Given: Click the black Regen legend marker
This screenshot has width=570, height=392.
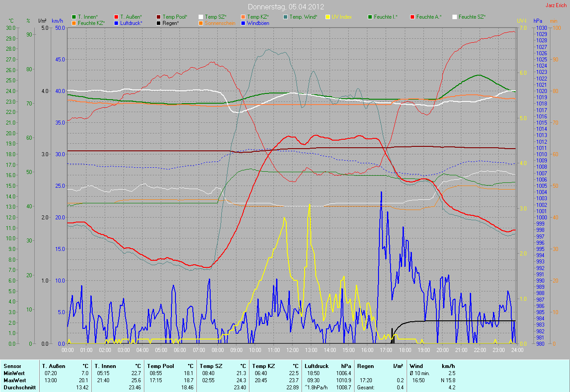Looking at the screenshot, I should click(x=159, y=23).
